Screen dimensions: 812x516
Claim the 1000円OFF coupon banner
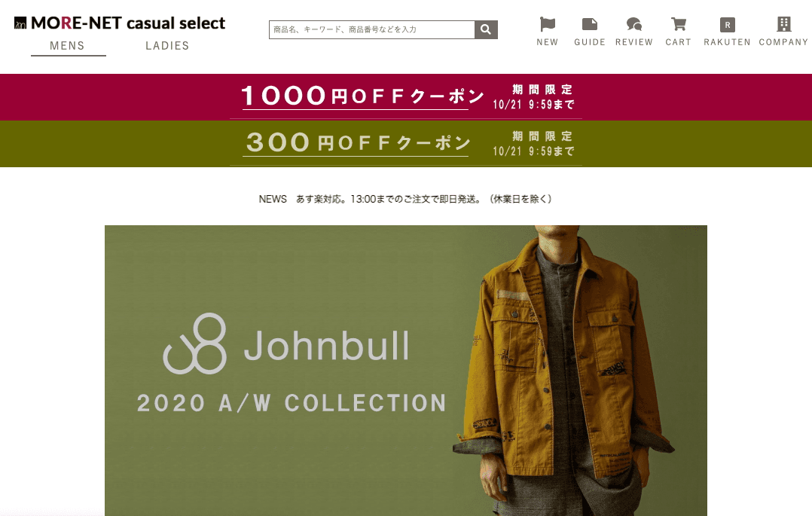[406, 97]
